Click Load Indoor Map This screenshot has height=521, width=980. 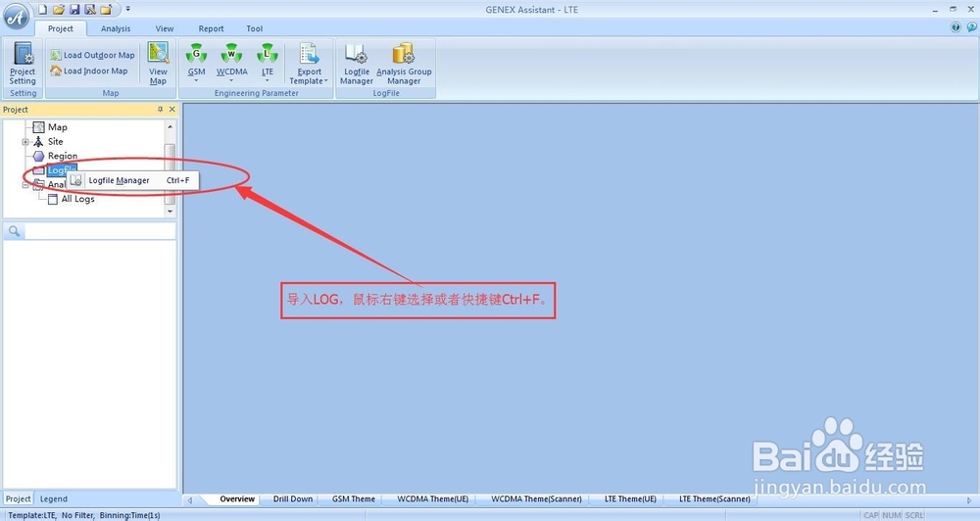(89, 71)
